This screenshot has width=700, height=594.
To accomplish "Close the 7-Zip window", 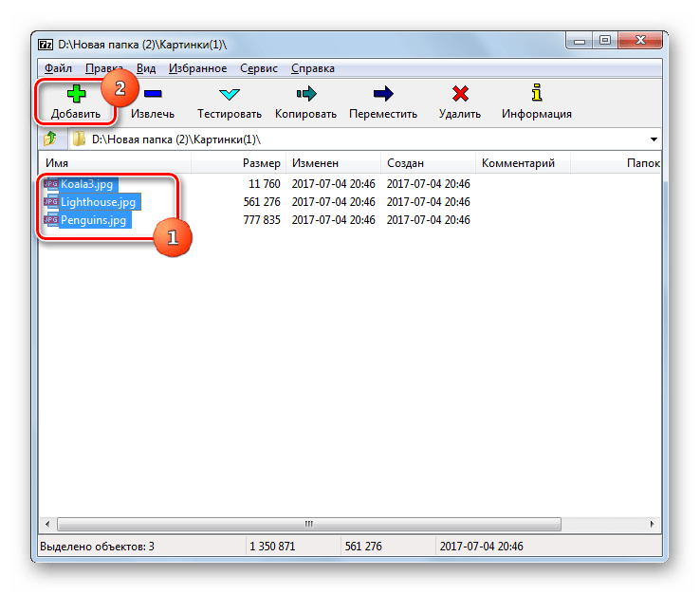I will coord(640,41).
